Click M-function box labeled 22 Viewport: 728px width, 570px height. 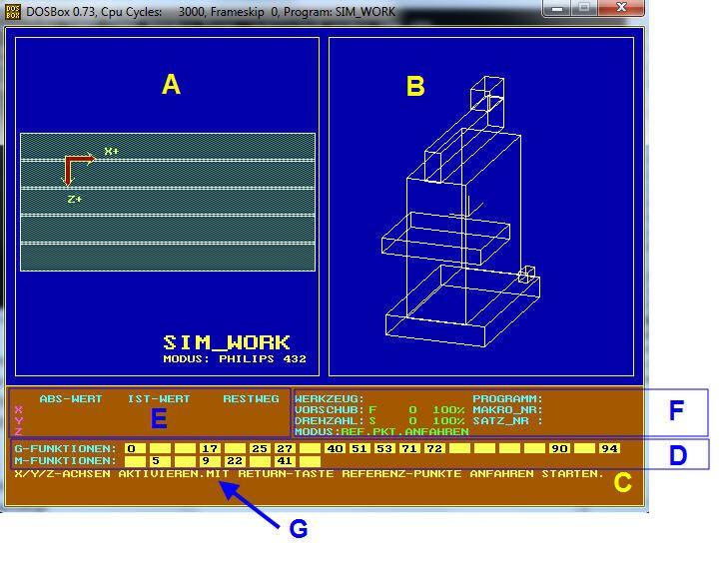234,461
